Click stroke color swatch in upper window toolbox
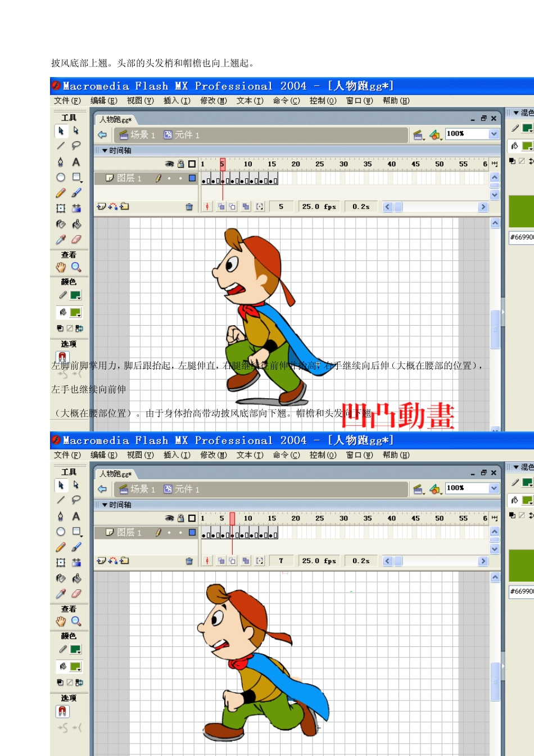The image size is (534, 756). tap(75, 295)
